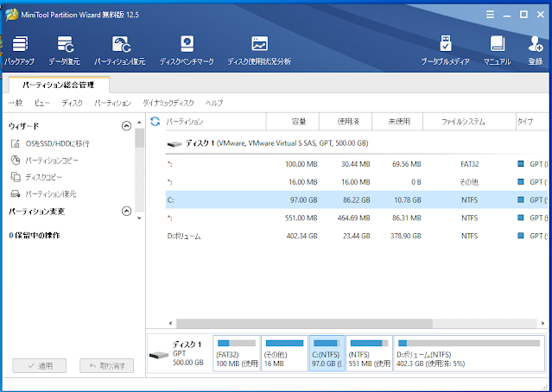Click the 0 保留中の操作 label
Image resolution: width=552 pixels, height=392 pixels.
click(35, 235)
